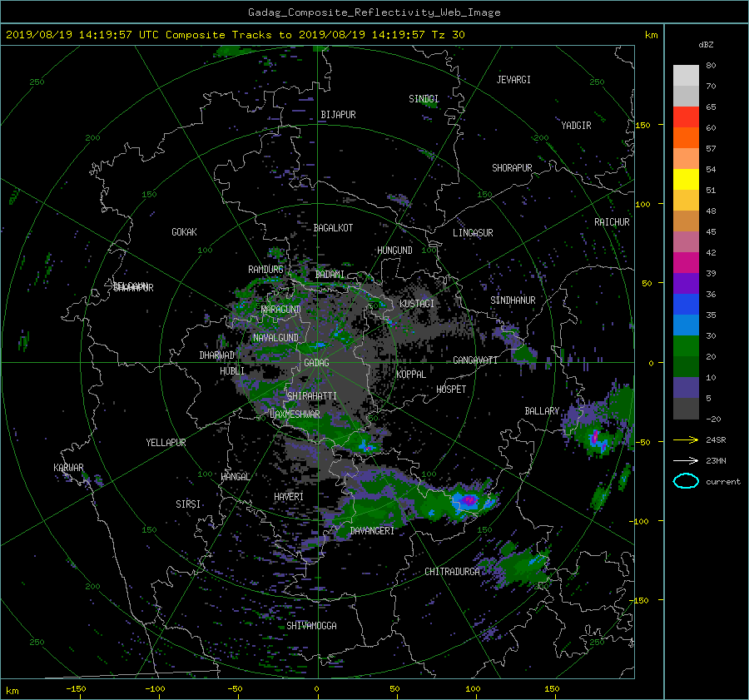
Task: Click the SINDGI city label
Action: coord(424,99)
